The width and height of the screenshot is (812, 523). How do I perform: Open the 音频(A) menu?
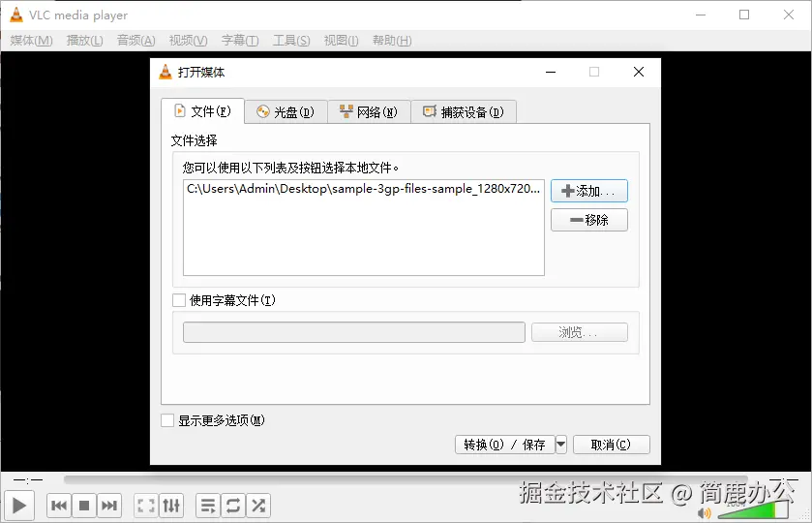tap(136, 41)
